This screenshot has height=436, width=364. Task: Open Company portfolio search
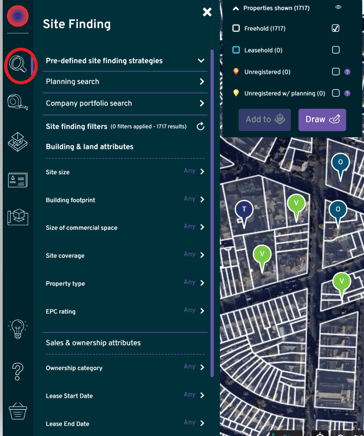tap(125, 103)
